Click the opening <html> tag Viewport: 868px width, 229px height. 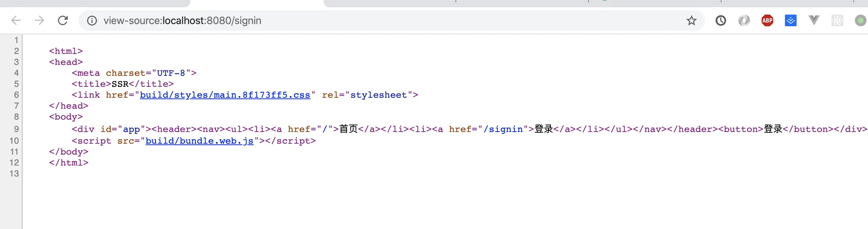pos(66,51)
